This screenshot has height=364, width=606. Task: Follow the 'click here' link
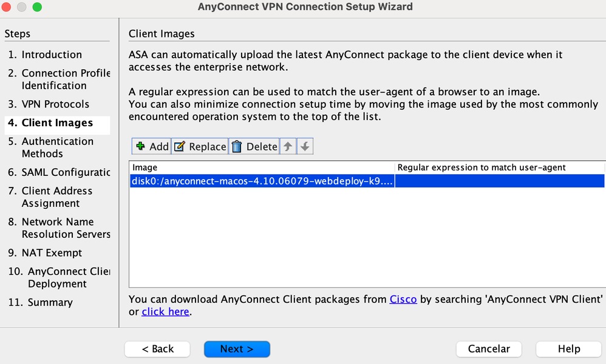coord(166,312)
